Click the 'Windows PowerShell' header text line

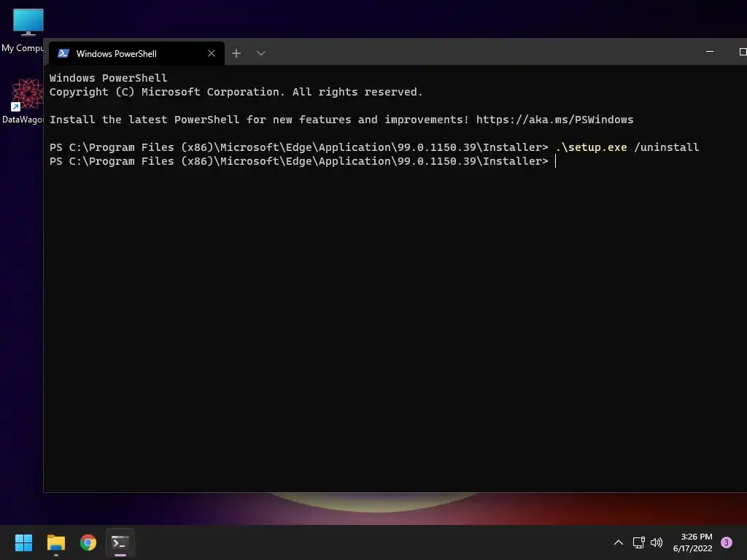108,78
